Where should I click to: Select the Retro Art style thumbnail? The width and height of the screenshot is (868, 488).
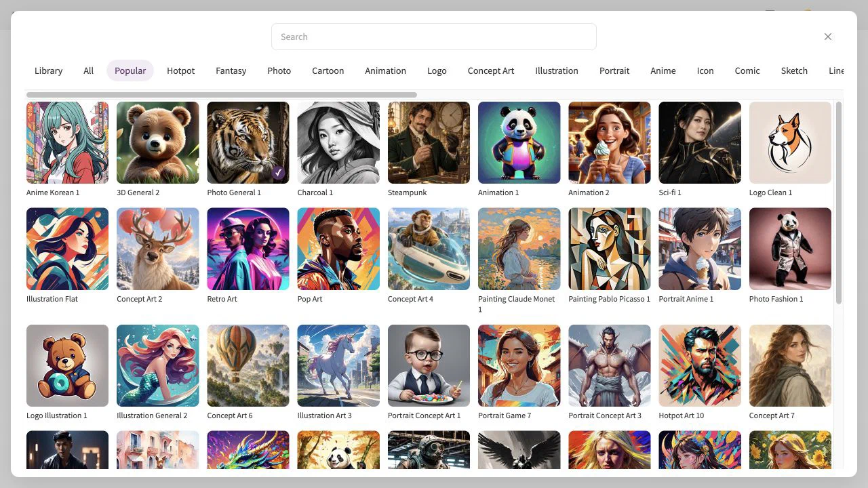248,249
